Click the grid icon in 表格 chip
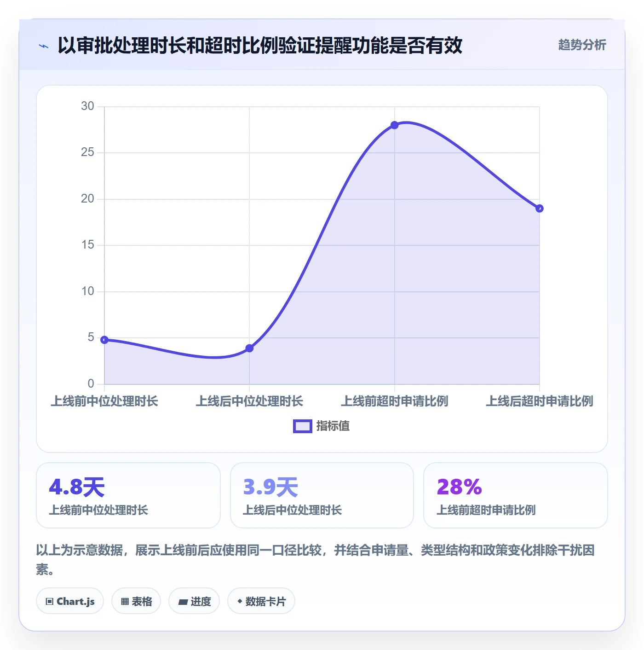 (125, 602)
